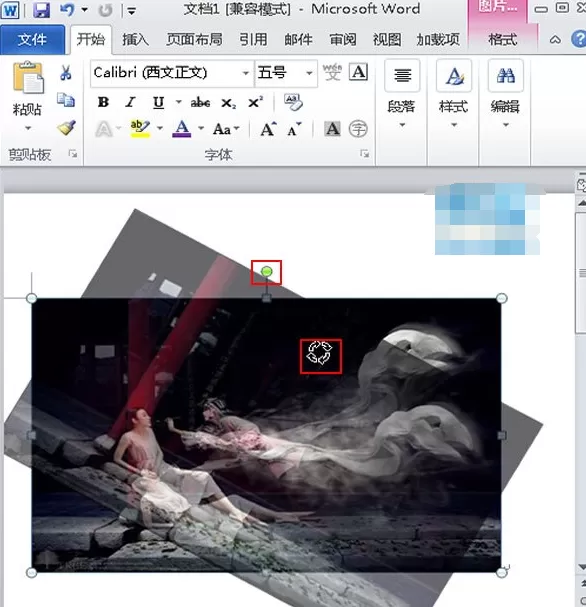
Task: Click the Redo icon
Action: point(105,10)
